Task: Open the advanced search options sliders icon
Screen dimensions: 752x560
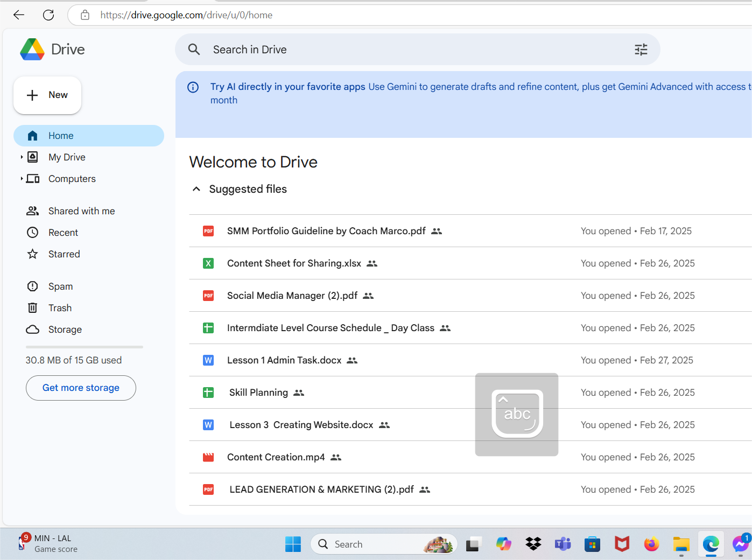Action: pos(641,50)
